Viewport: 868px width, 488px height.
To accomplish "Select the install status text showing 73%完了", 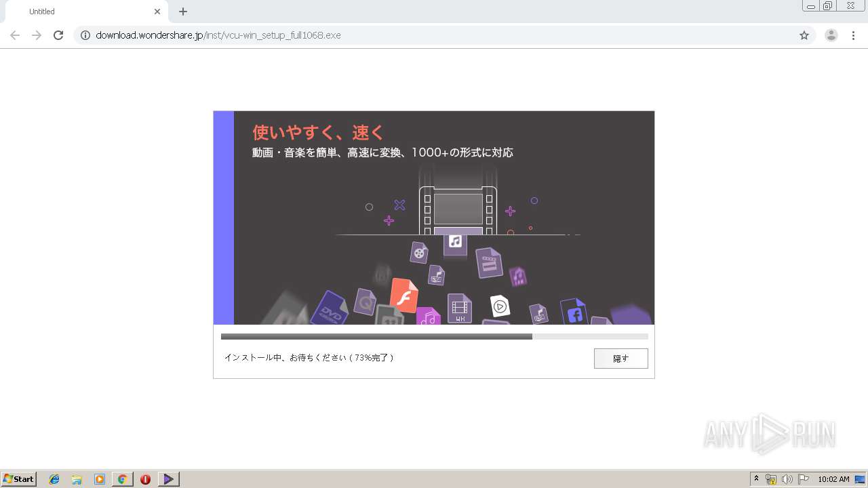I will point(309,357).
